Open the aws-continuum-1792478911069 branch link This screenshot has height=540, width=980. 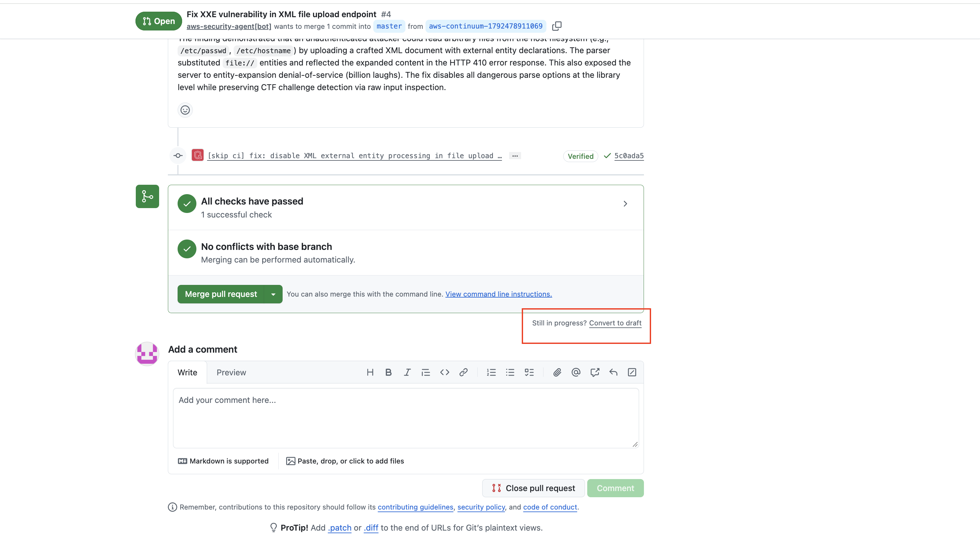click(485, 26)
